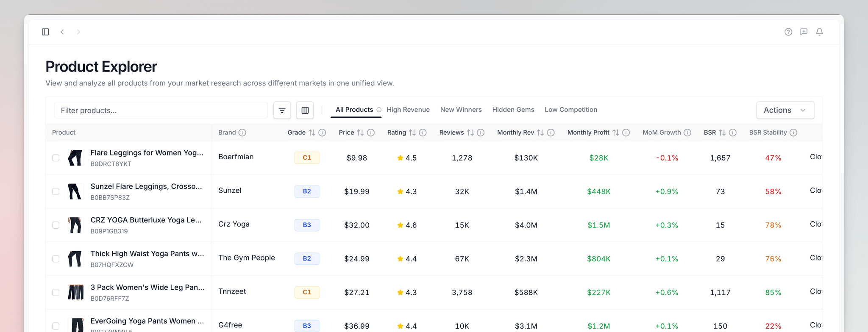Click $448K monthly profit value
Image resolution: width=868 pixels, height=332 pixels.
click(x=598, y=191)
